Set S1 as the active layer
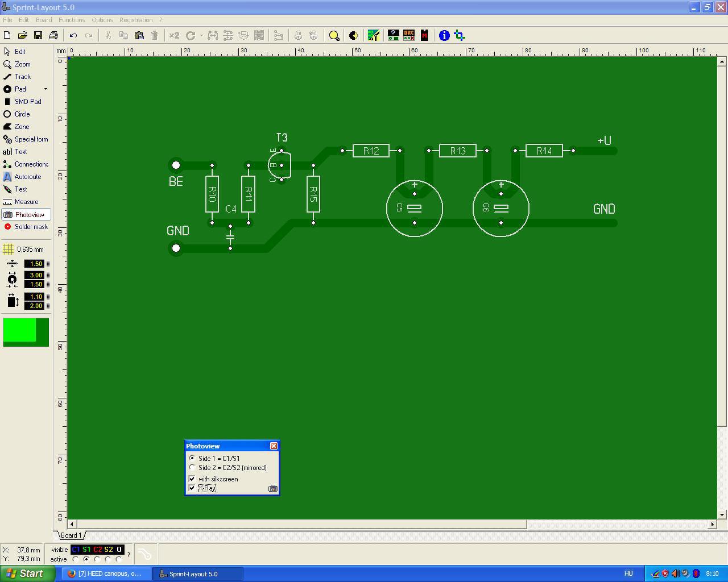 coord(86,559)
